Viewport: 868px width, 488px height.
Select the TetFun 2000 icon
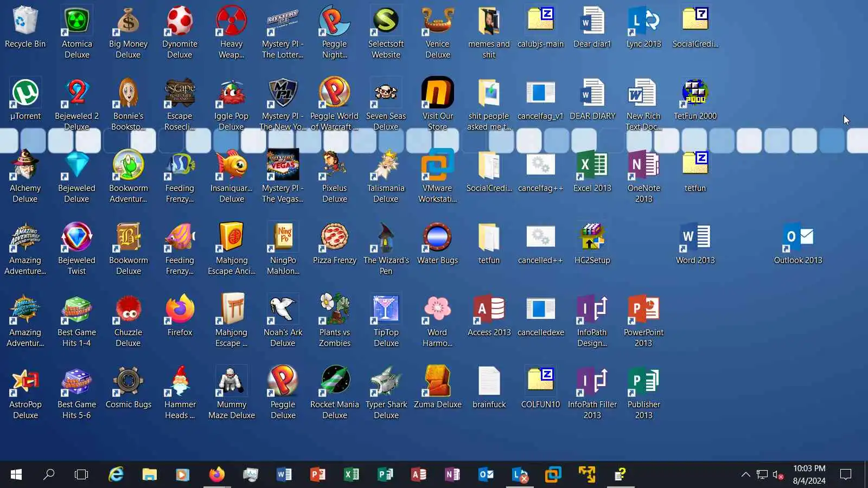coord(695,99)
